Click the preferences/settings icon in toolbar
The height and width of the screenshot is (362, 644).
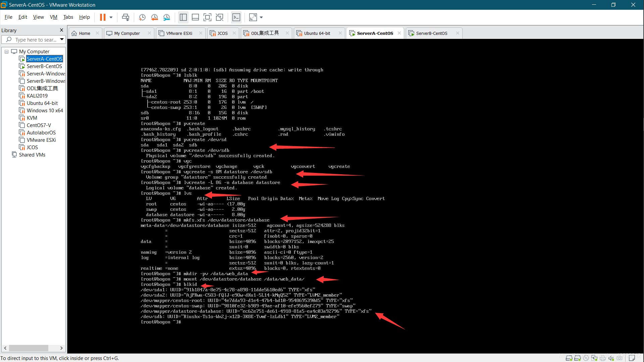[x=167, y=17]
